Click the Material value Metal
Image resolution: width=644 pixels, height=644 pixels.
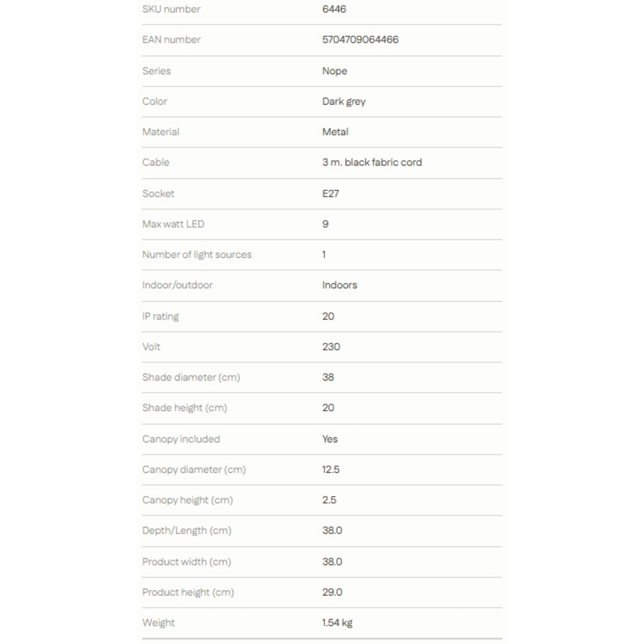335,132
